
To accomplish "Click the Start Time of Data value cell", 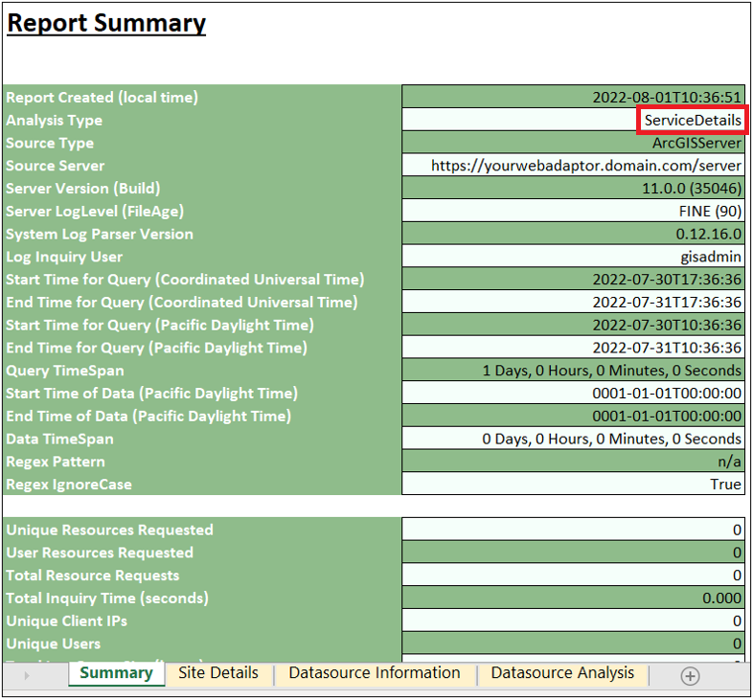I will tap(573, 394).
